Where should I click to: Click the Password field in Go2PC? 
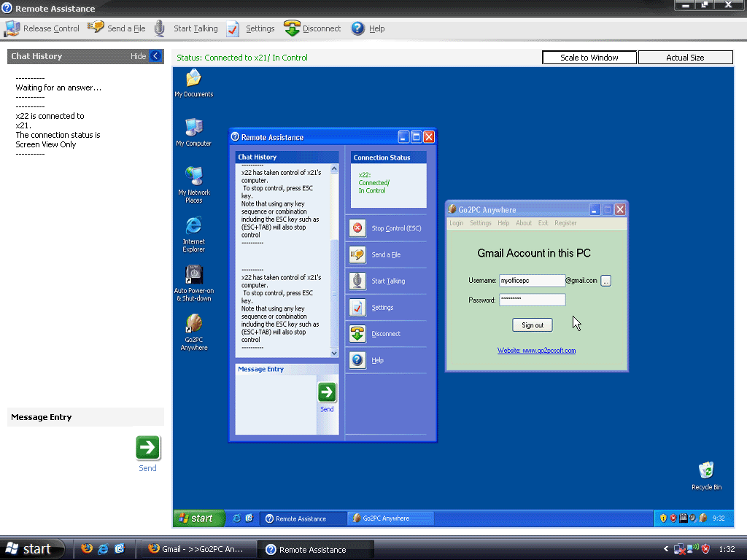[532, 300]
